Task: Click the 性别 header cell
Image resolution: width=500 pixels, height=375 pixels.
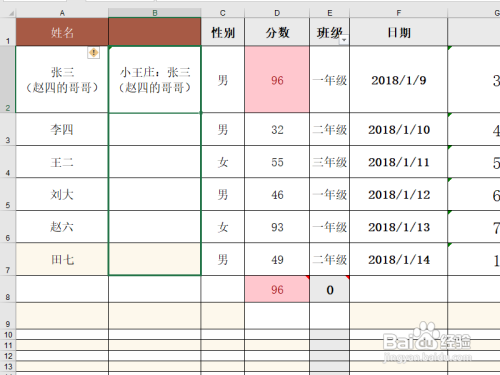Action: click(223, 32)
